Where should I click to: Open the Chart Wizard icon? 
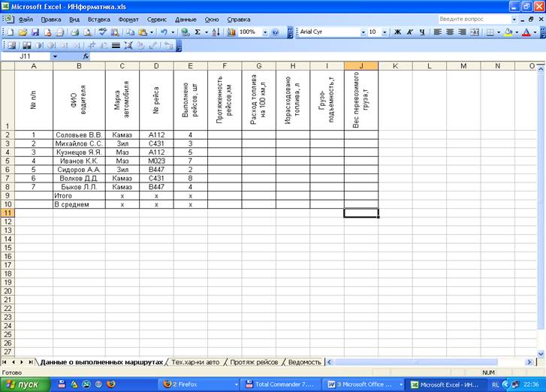(231, 32)
